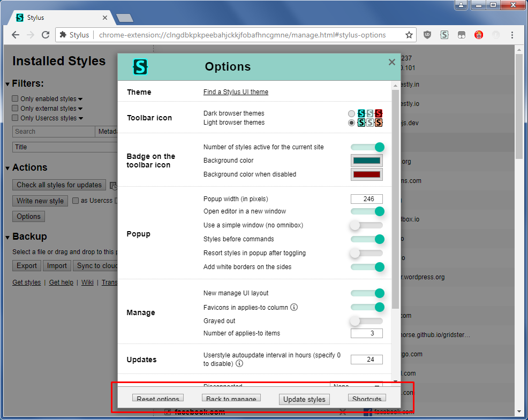Select the dark browser themes radio button

click(x=352, y=113)
